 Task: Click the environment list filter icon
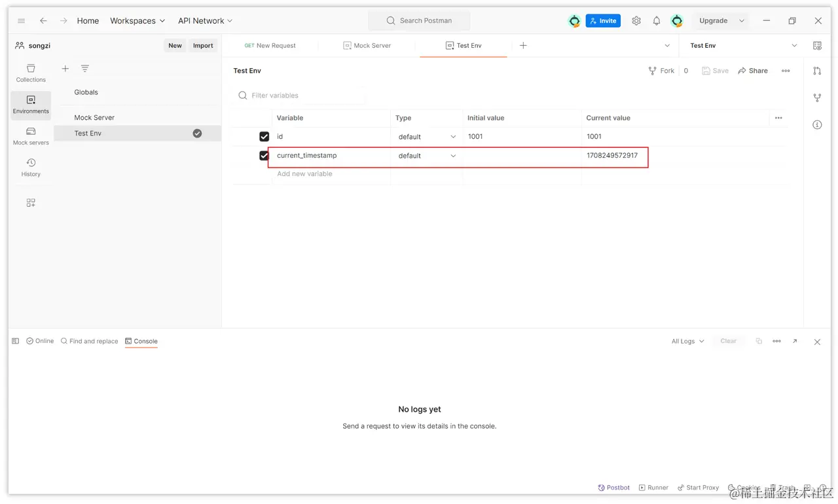coord(84,69)
